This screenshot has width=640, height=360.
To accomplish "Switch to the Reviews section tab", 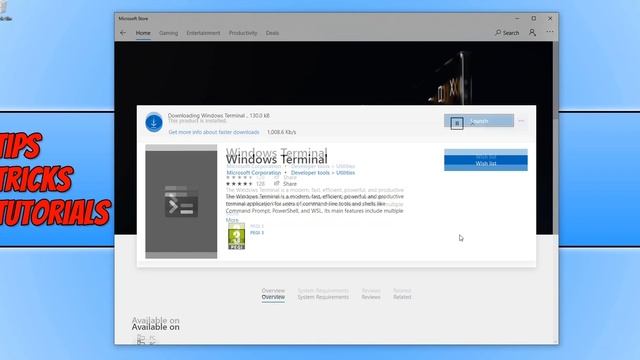I will (x=371, y=297).
